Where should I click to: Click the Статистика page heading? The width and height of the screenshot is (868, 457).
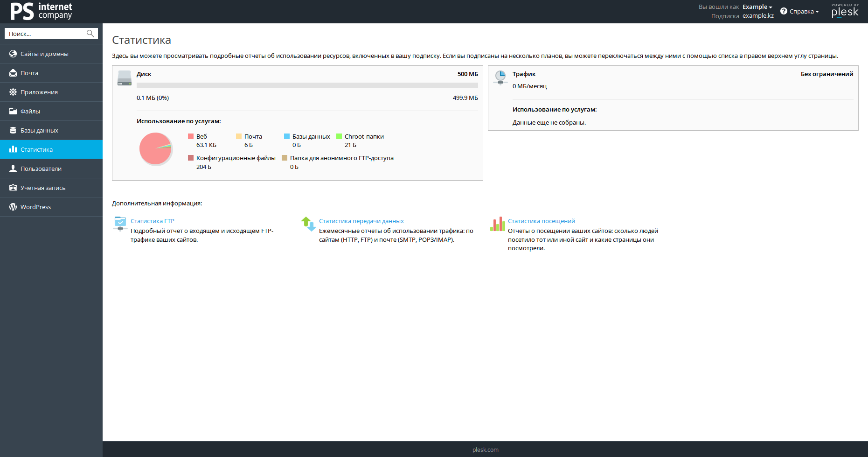click(x=141, y=40)
